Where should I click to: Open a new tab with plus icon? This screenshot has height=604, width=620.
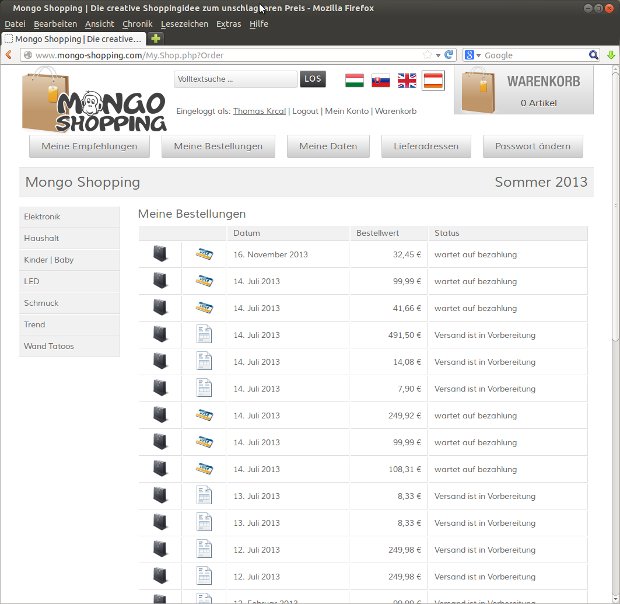(x=156, y=39)
